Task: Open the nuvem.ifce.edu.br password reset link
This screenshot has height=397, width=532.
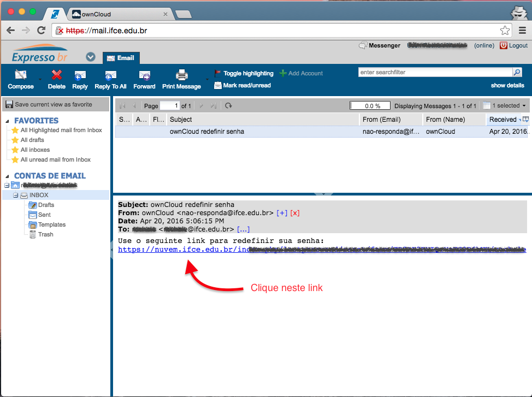Action: tap(322, 250)
